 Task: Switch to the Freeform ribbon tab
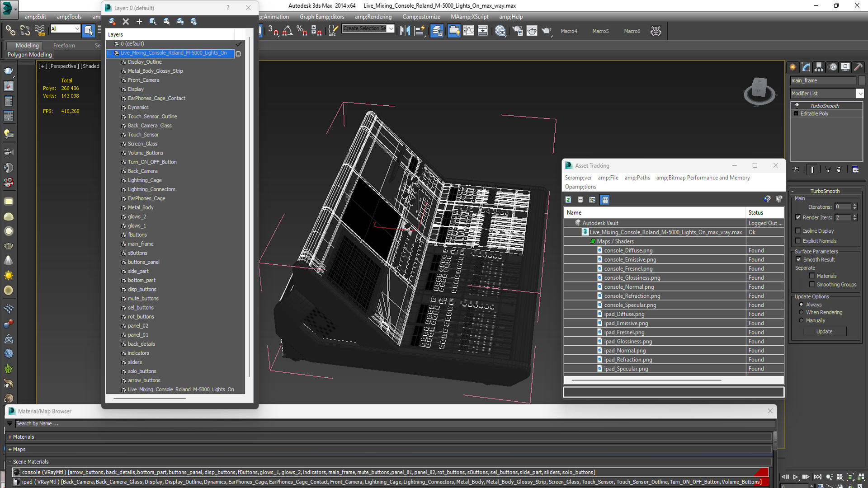coord(64,45)
